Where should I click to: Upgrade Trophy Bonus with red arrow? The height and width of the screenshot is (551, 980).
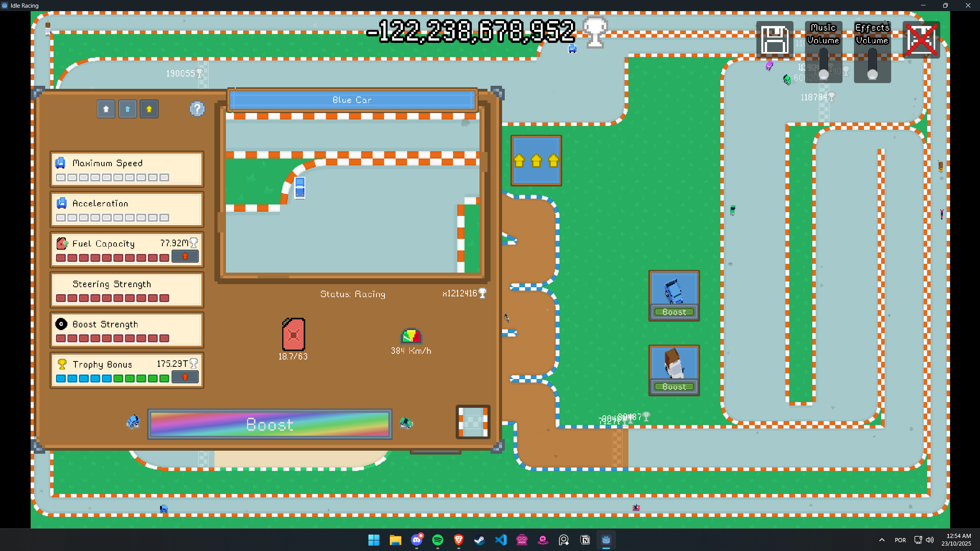point(185,377)
